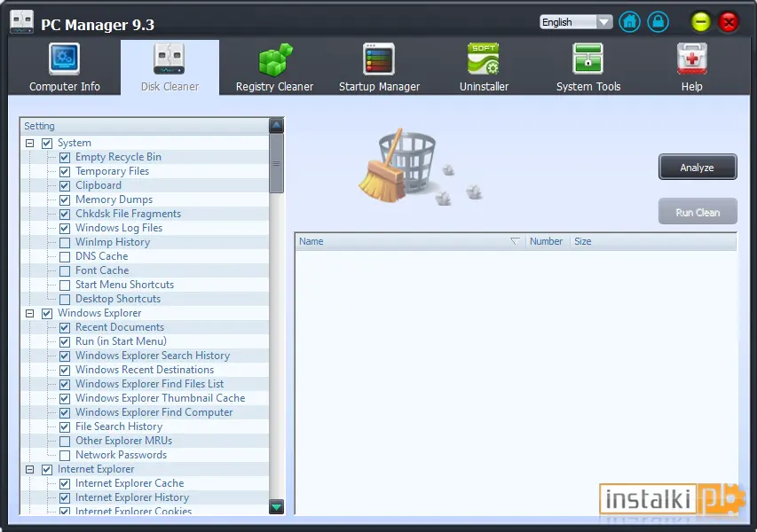Click the Name column sort arrow
The height and width of the screenshot is (532, 757).
tap(515, 241)
